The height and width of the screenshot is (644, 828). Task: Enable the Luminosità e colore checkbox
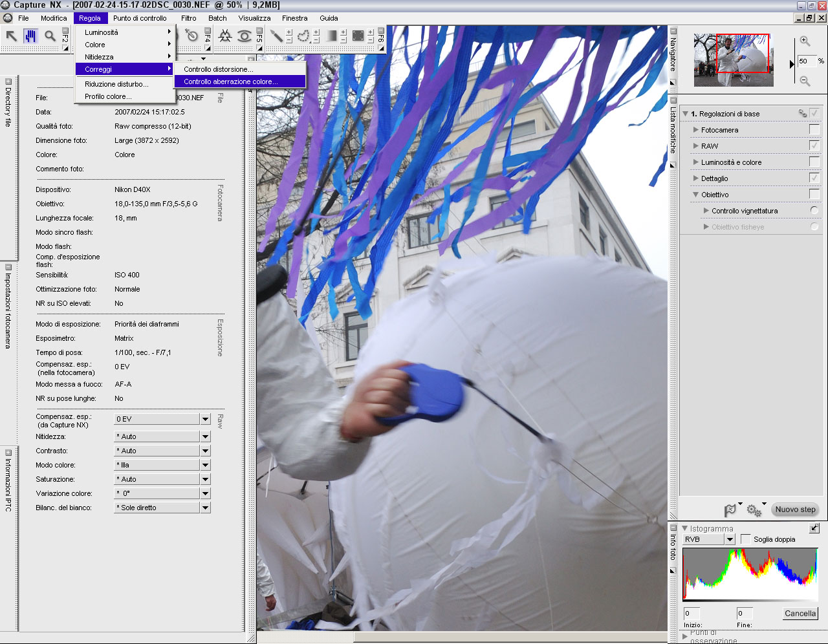pos(814,162)
